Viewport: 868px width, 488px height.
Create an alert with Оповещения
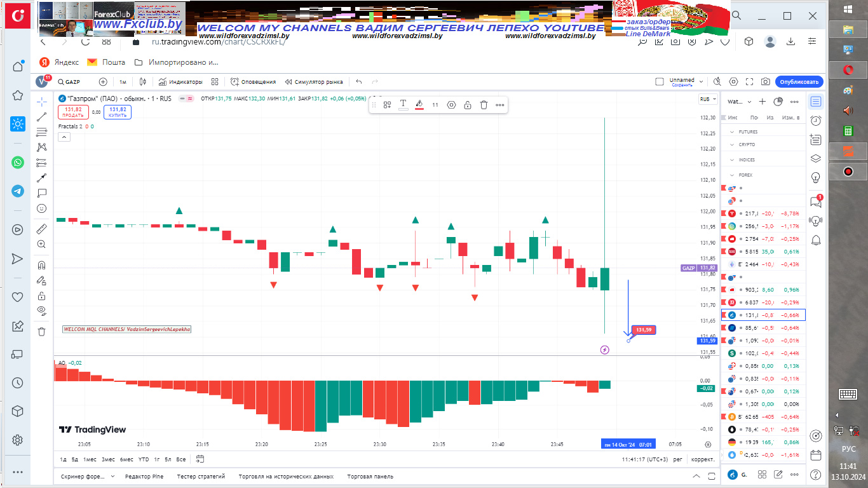(x=254, y=82)
